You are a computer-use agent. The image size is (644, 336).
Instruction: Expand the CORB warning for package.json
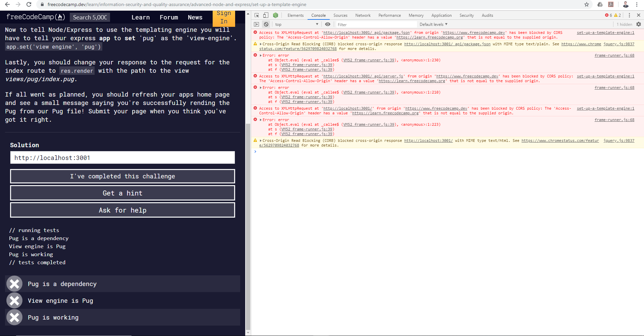[261, 44]
